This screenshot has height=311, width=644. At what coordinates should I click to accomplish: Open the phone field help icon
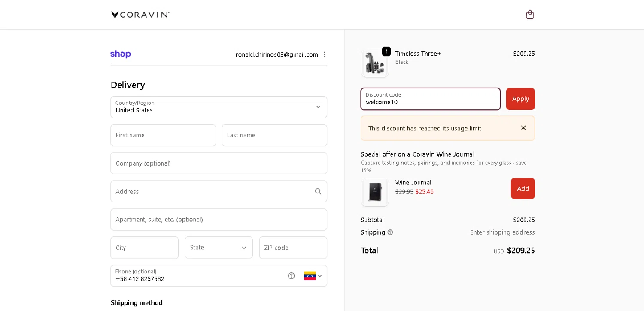tap(291, 276)
